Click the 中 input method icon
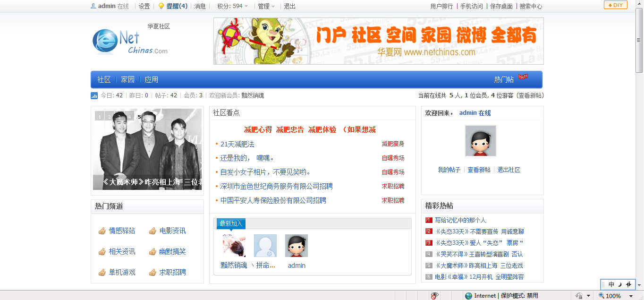Screen dimensions: 644x300 (x=611, y=284)
